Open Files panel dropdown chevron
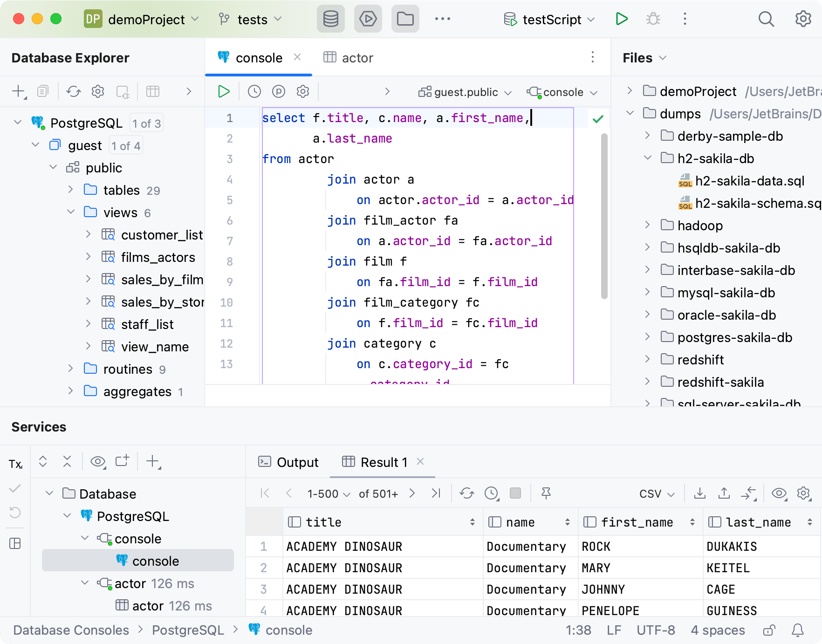 663,58
